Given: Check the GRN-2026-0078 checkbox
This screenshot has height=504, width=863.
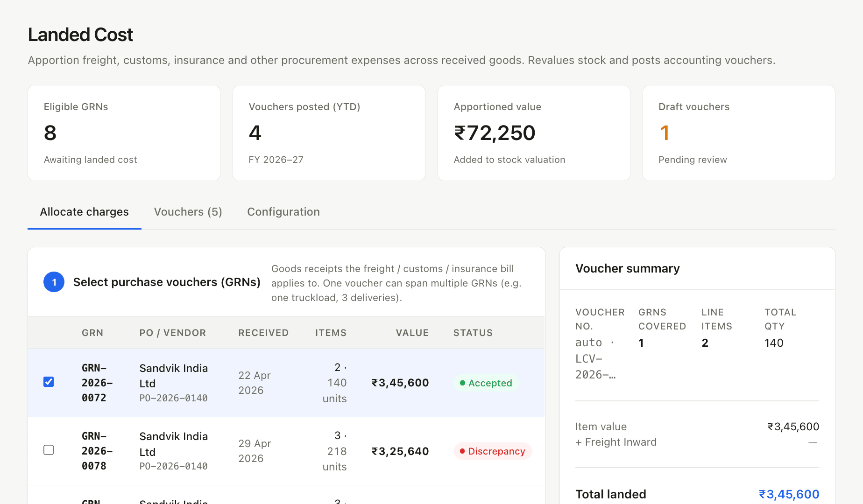Looking at the screenshot, I should (x=49, y=450).
